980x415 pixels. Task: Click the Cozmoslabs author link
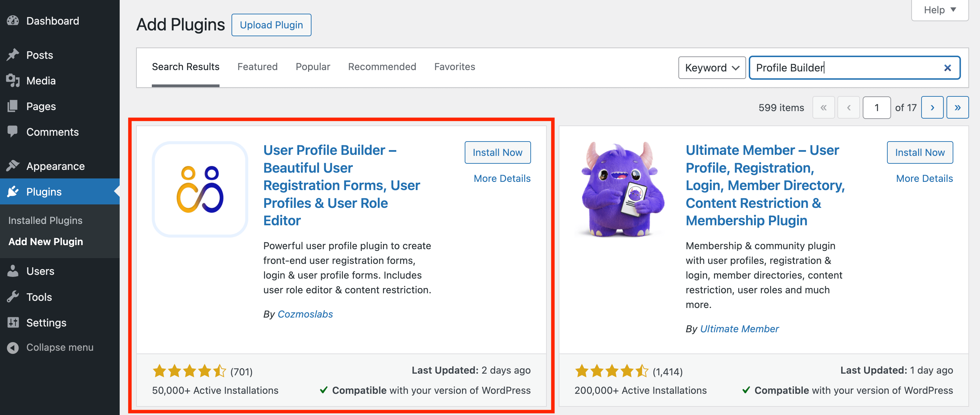pyautogui.click(x=304, y=314)
